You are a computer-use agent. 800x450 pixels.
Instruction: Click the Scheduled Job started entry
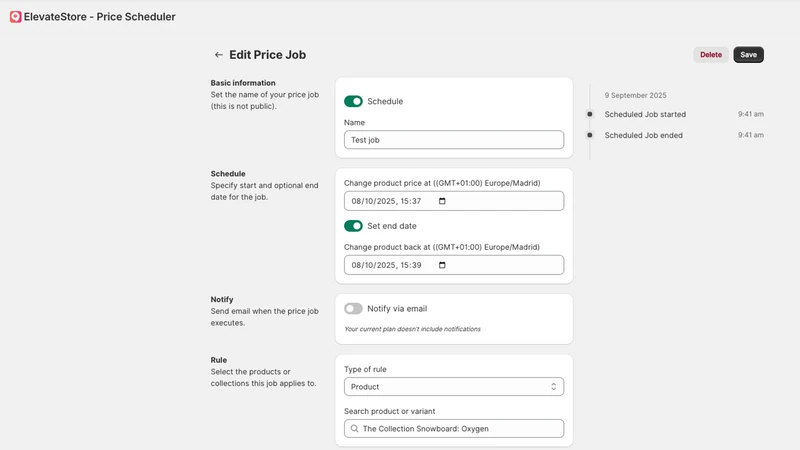[x=645, y=114]
